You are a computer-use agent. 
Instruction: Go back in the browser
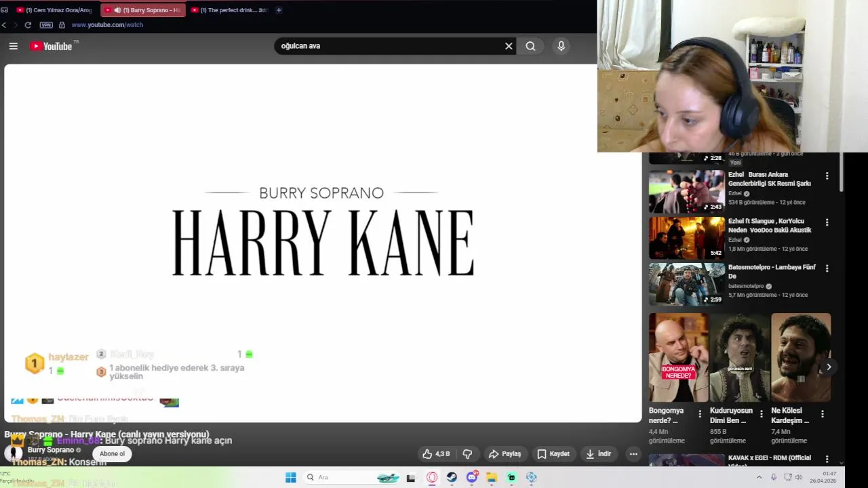point(4,25)
